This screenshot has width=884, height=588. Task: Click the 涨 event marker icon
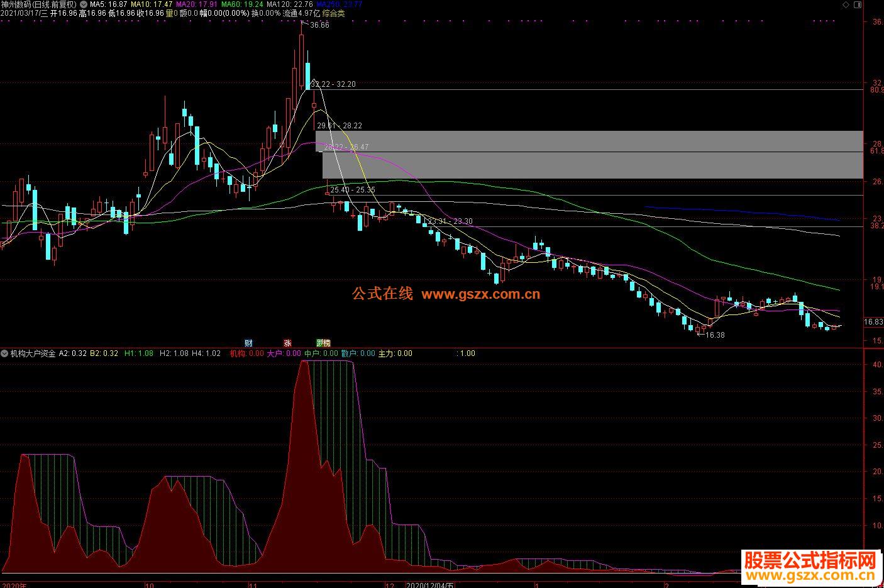pyautogui.click(x=287, y=343)
